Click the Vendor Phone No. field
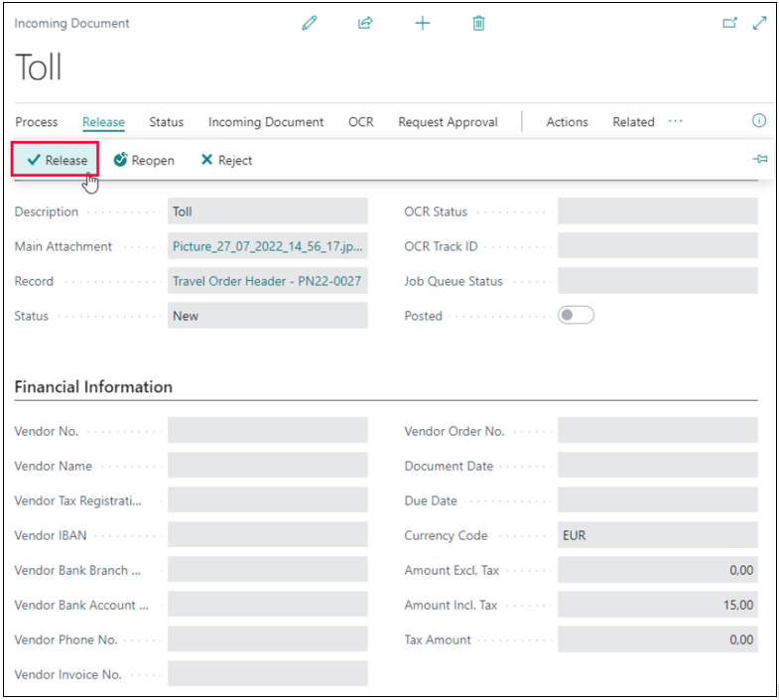Viewport: 779px width, 700px height. pos(267,639)
